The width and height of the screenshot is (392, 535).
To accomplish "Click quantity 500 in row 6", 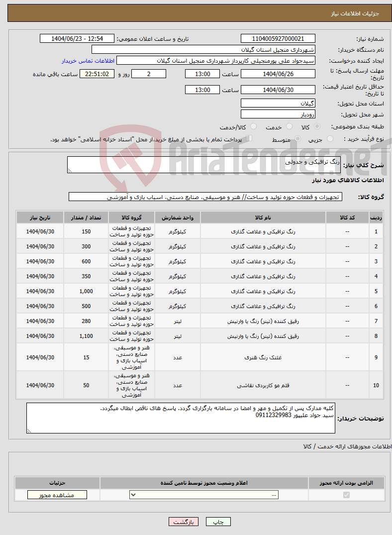I will tap(86, 306).
